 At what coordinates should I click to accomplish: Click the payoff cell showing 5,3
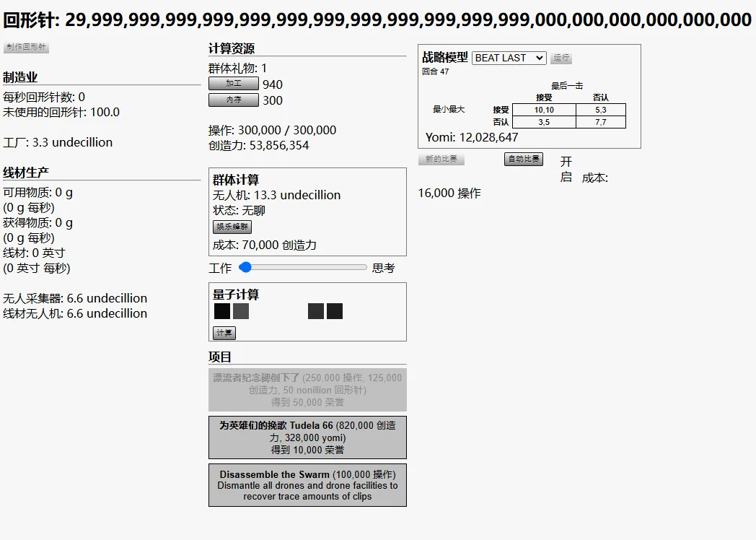point(601,110)
